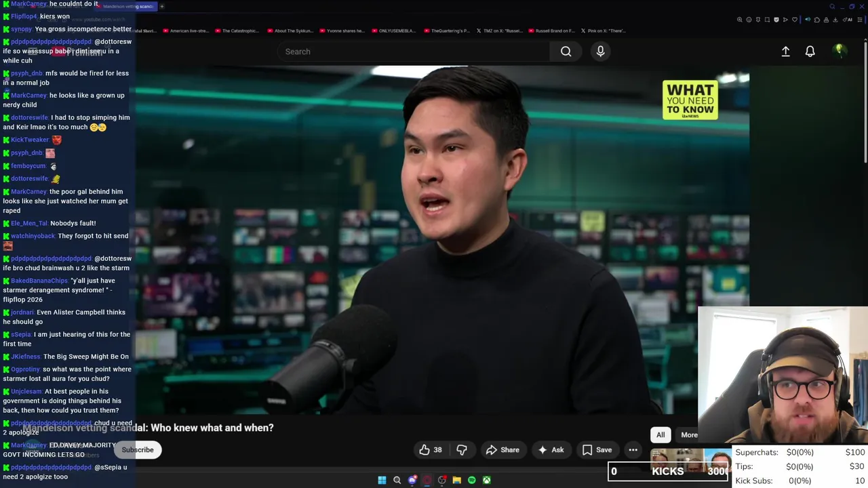The image size is (868, 488).
Task: Click the extensions cube toolbar icon
Action: click(x=817, y=20)
